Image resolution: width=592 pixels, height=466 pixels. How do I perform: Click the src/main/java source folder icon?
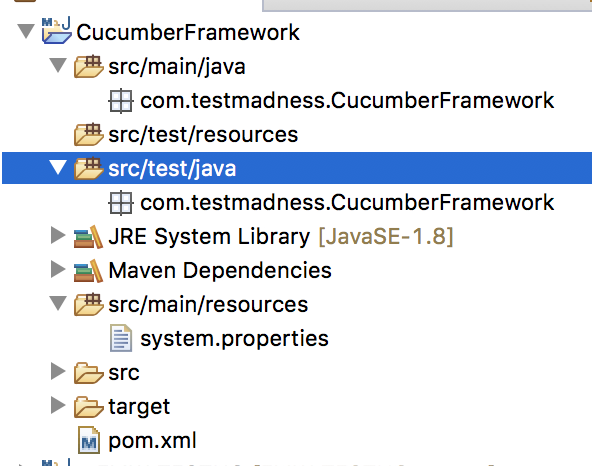point(89,66)
